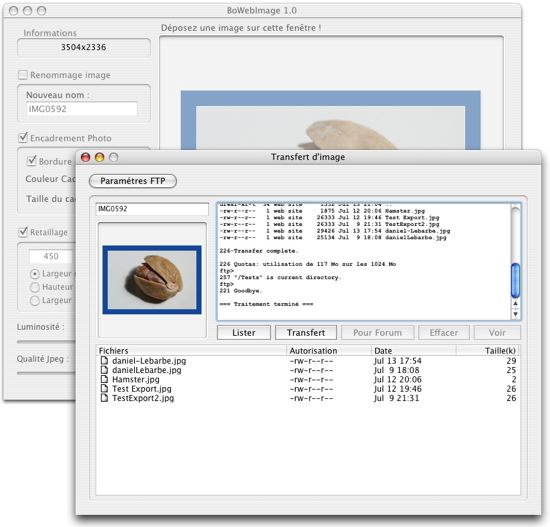The width and height of the screenshot is (550, 527).
Task: Toggle the Encadrement Photo checkbox
Action: click(23, 138)
